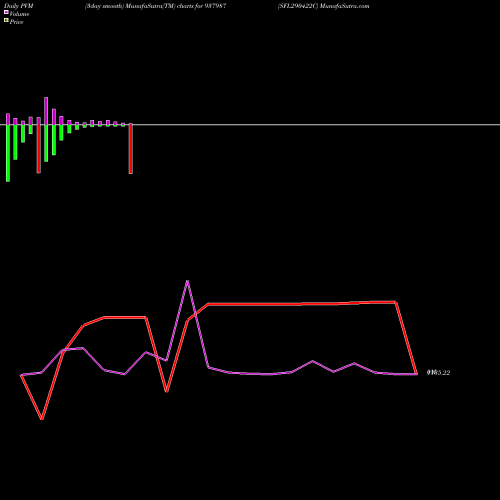Click the price value label ending in 5.22
Screen dimensions: 500x500
438,373
